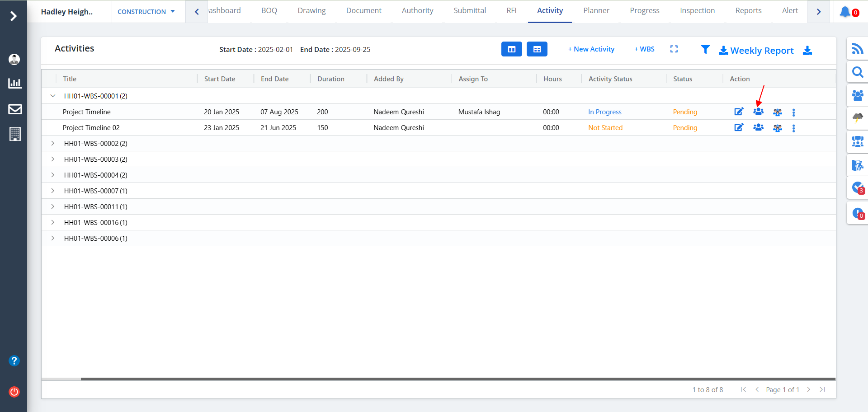The image size is (868, 412).
Task: Collapse the HH01-WBS-00001 group
Action: tap(53, 96)
